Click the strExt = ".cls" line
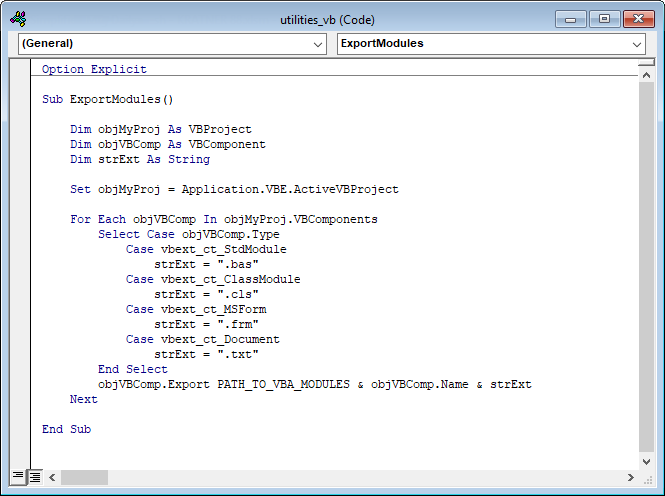665x496 pixels. [x=206, y=294]
